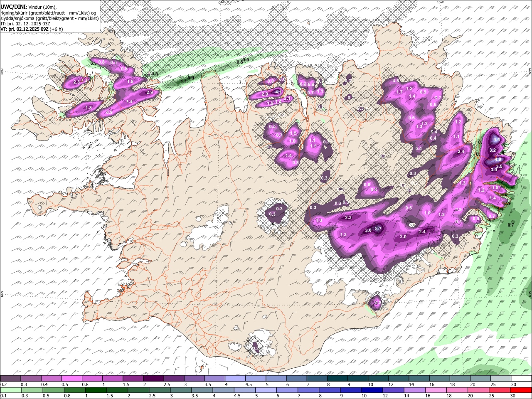This screenshot has height=399, width=532.
Task: Select the navy blue swatch above lower 10
Action: click(x=371, y=390)
